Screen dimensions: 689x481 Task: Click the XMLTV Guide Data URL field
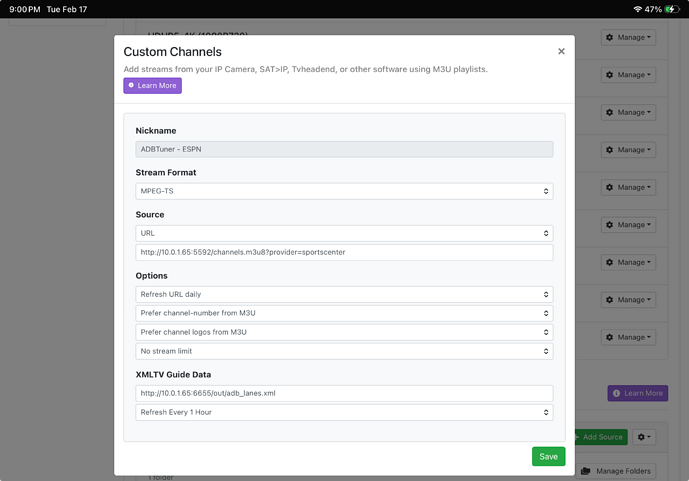point(344,393)
